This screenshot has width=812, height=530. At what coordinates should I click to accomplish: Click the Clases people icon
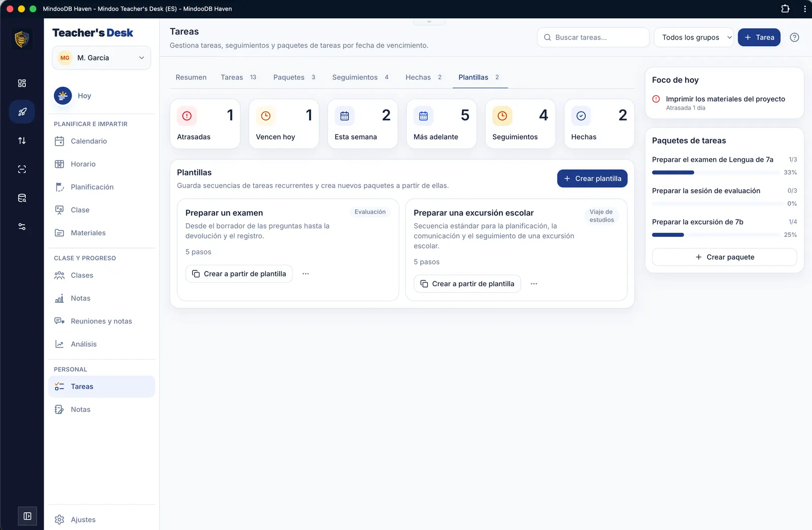tap(59, 275)
